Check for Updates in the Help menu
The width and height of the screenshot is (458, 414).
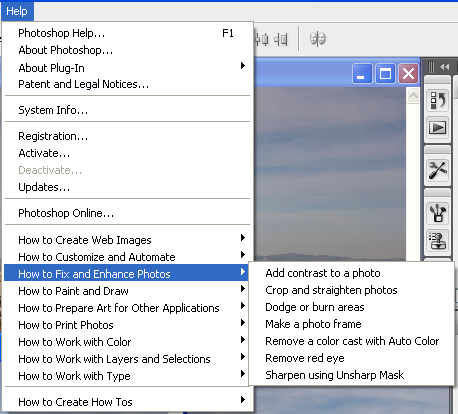tap(127, 187)
